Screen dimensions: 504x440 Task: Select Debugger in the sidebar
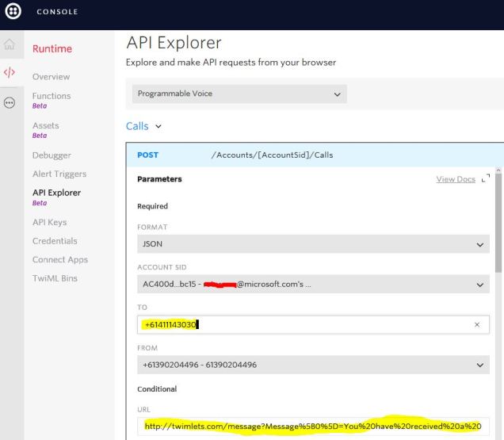pos(52,155)
